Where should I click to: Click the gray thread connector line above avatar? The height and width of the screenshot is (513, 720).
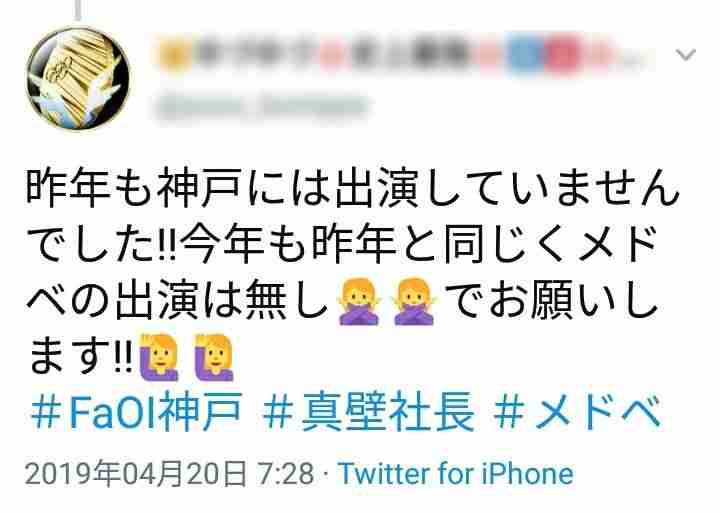point(78,10)
